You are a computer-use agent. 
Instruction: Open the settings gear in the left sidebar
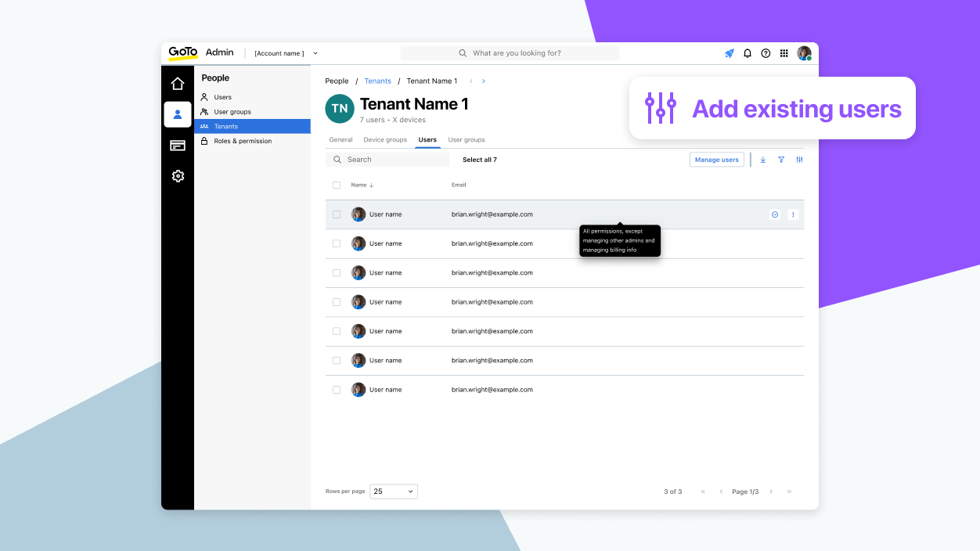pyautogui.click(x=178, y=176)
